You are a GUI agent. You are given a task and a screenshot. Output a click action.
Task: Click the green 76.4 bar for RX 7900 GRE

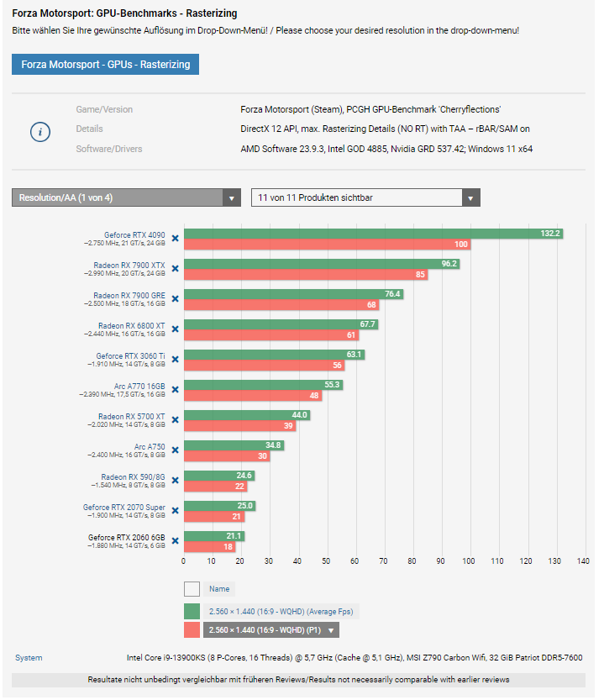tap(293, 294)
